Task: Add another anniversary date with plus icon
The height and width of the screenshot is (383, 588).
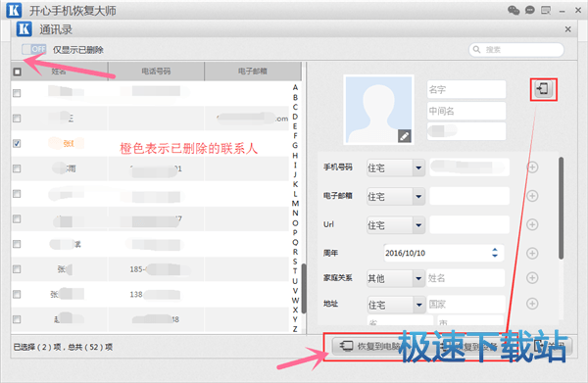Action: pos(532,254)
